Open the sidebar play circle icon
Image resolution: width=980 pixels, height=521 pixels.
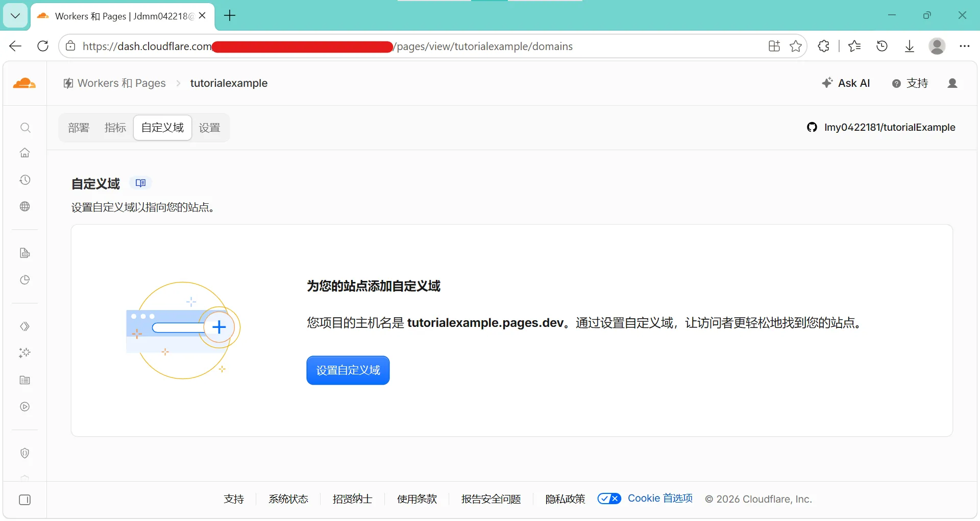click(25, 407)
